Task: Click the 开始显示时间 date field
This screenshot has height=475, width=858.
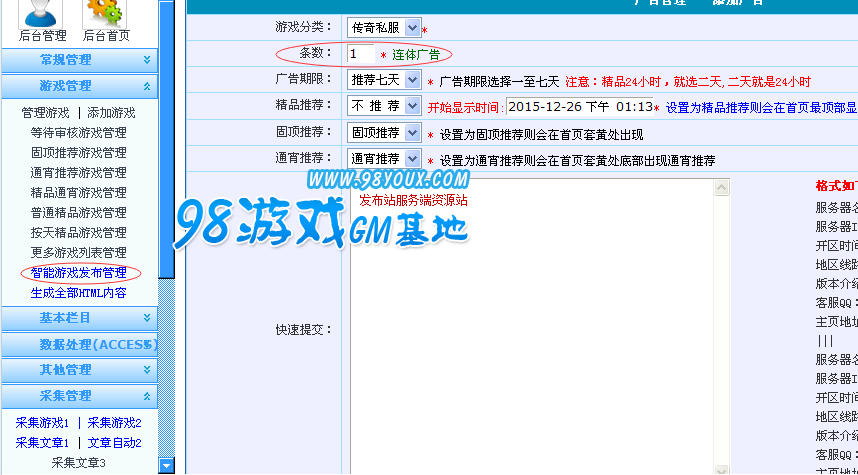Action: pos(579,106)
